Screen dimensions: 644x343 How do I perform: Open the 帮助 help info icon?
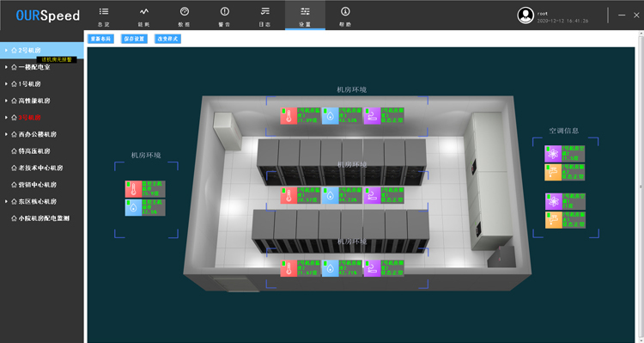click(x=345, y=11)
